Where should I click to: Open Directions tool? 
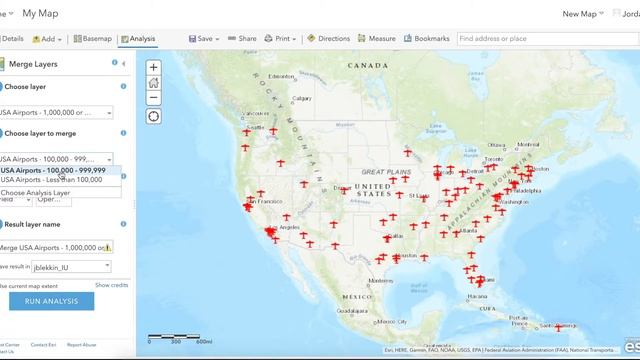point(329,39)
